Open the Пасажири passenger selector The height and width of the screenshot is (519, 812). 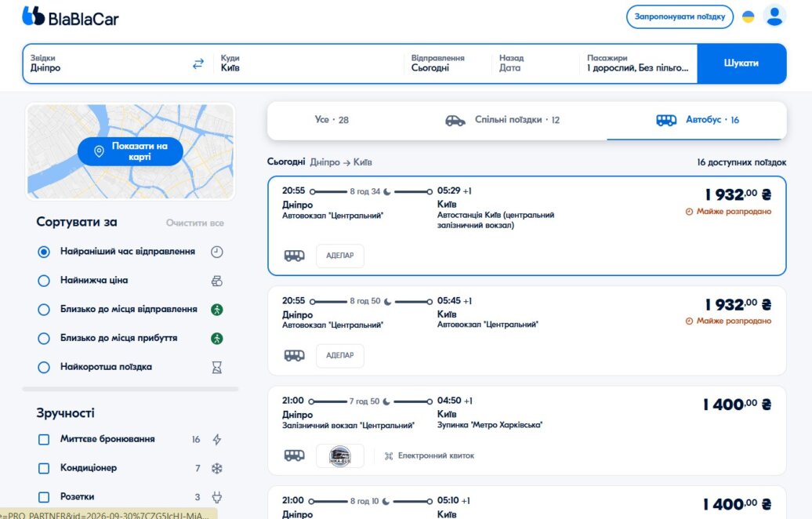tap(639, 64)
